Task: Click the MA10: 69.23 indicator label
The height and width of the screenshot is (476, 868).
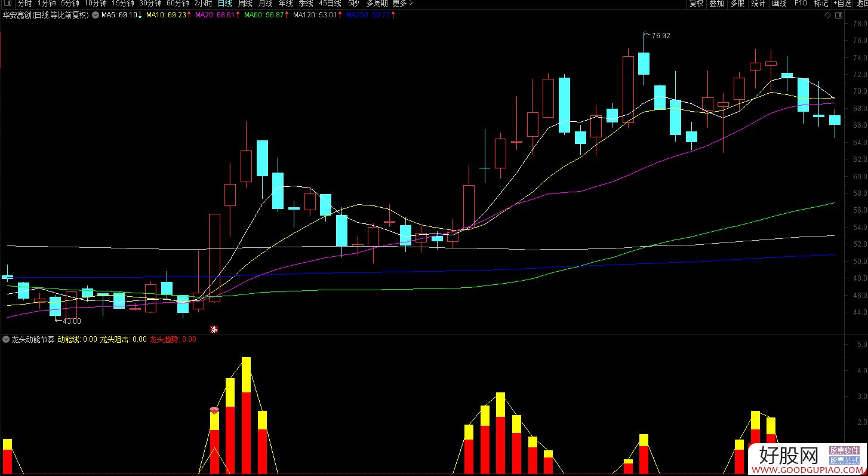Action: (x=168, y=15)
